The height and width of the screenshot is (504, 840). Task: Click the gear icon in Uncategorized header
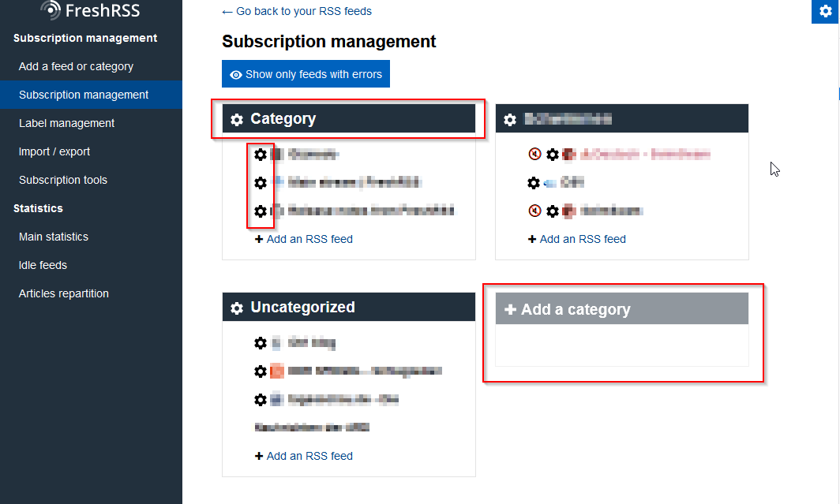click(237, 308)
